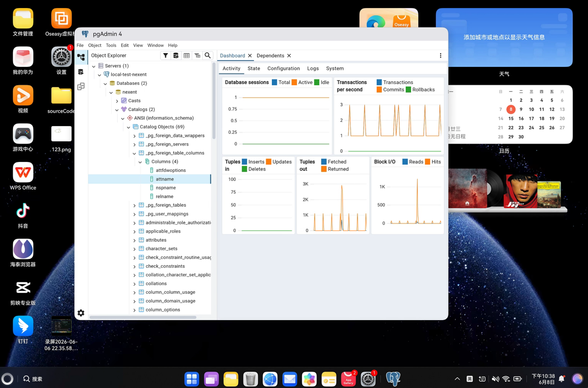Click the Deletes legend color swatch
The width and height of the screenshot is (588, 388).
[x=244, y=169]
